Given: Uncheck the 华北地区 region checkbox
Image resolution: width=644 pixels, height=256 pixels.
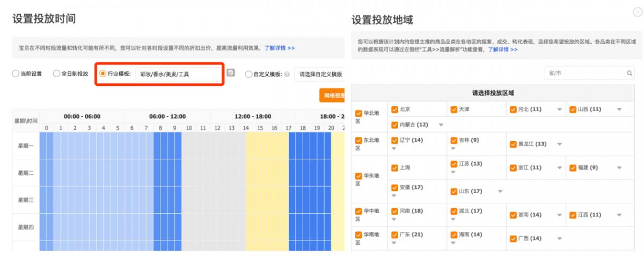Looking at the screenshot, I should pos(359,113).
